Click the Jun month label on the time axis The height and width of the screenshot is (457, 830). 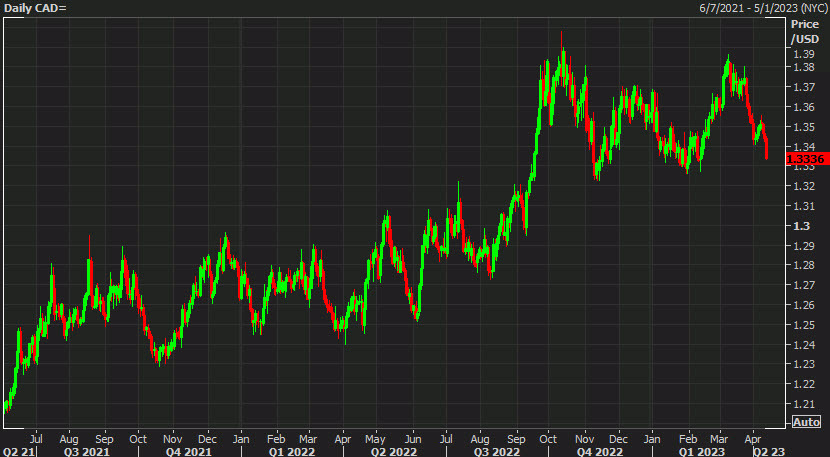tap(413, 439)
